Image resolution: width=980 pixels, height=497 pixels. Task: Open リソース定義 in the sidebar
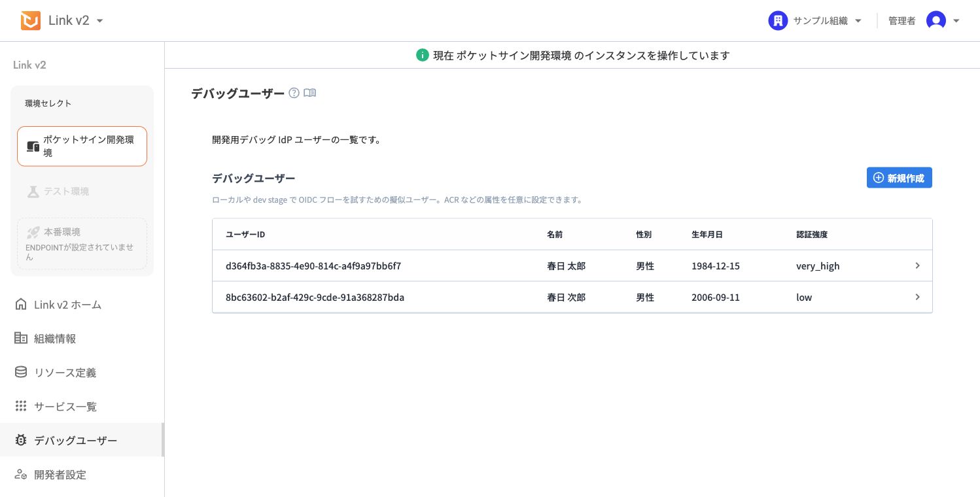point(82,373)
